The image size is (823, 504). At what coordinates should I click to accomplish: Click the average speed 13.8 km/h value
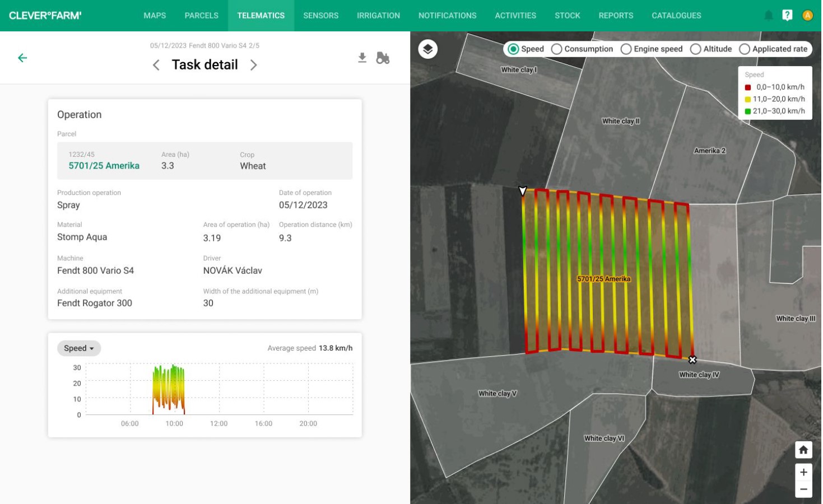pos(336,348)
